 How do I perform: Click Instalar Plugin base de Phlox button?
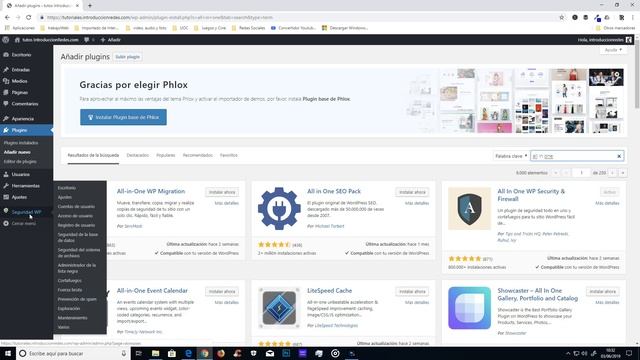(x=123, y=117)
